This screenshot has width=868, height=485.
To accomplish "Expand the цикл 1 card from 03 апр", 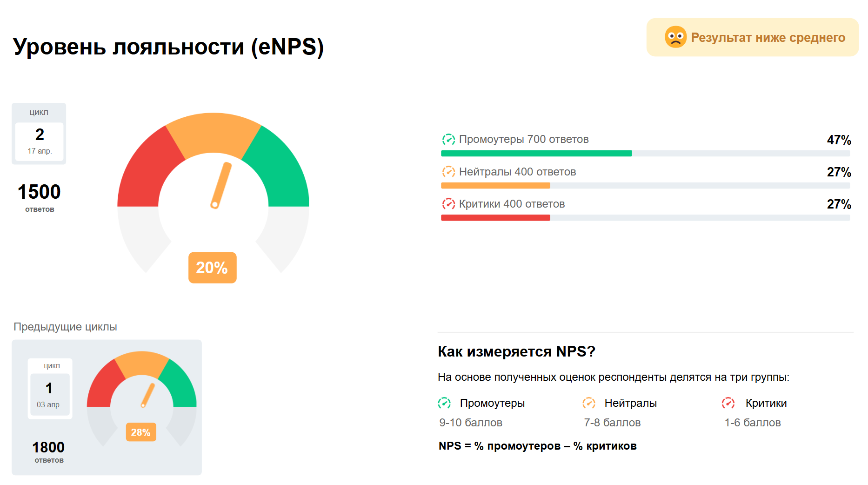I will [x=50, y=389].
